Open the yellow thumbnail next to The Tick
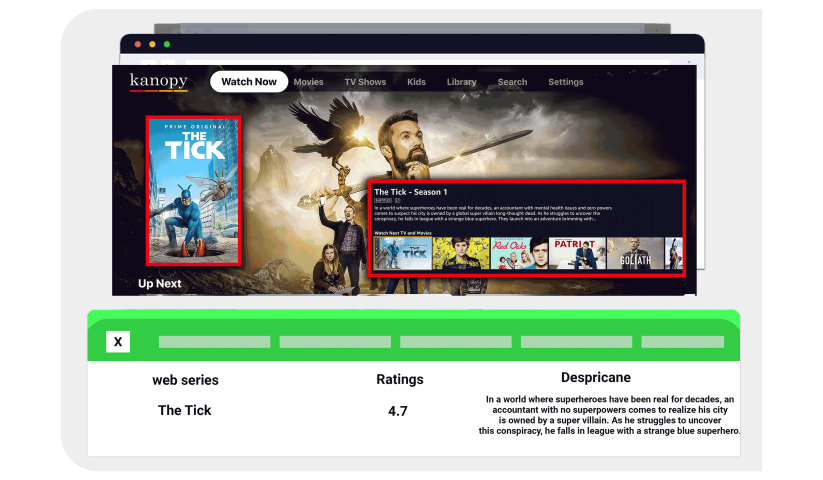 [x=461, y=253]
